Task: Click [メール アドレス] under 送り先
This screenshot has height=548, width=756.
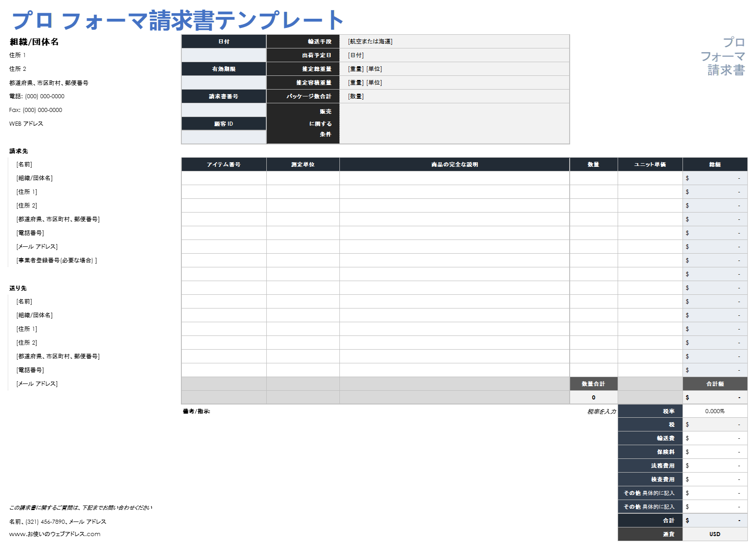Action: 37,383
